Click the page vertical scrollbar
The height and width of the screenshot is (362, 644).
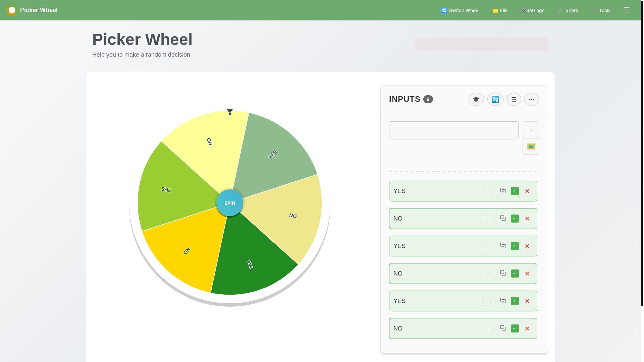(642, 153)
